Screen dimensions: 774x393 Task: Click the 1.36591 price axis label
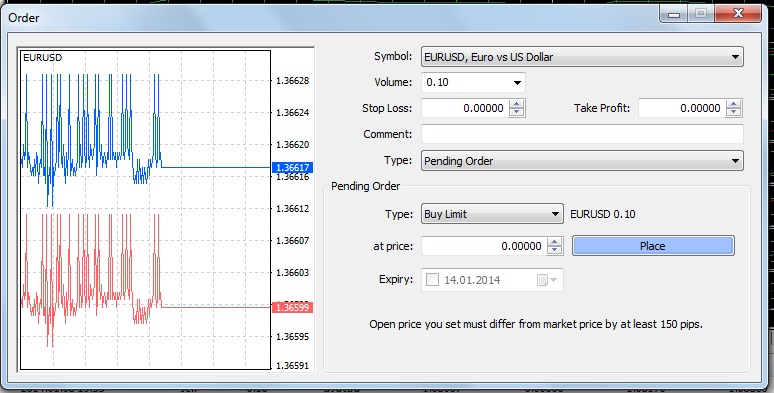[x=293, y=366]
